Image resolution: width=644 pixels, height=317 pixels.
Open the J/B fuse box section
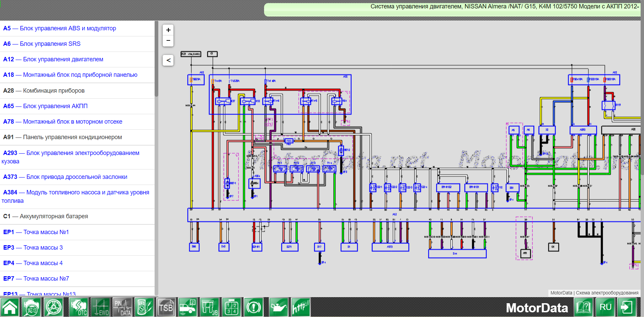click(210, 307)
